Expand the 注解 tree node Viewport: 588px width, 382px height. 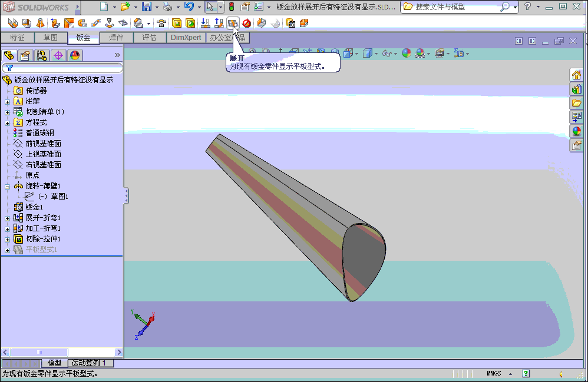tap(7, 101)
